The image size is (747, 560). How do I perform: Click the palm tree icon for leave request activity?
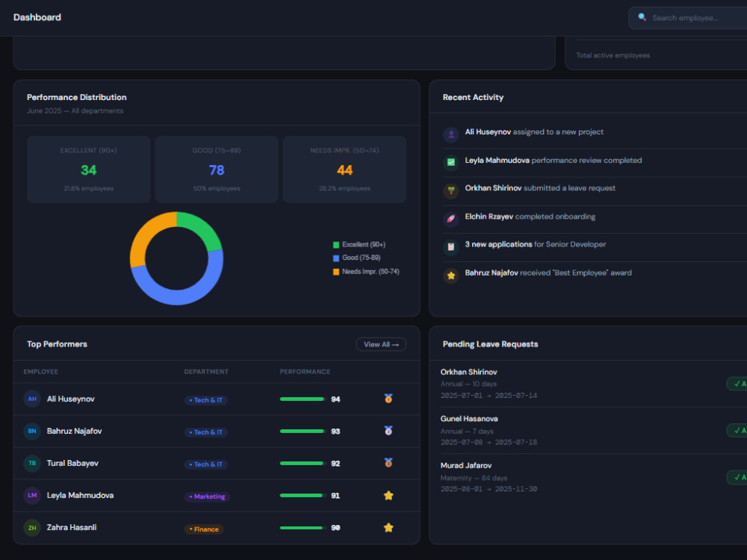450,190
